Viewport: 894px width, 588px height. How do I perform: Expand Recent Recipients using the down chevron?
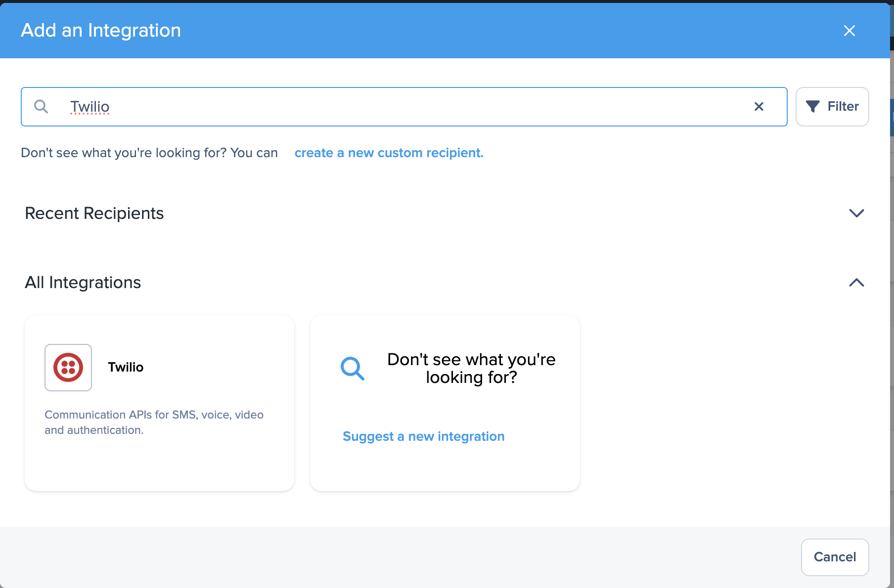point(856,213)
